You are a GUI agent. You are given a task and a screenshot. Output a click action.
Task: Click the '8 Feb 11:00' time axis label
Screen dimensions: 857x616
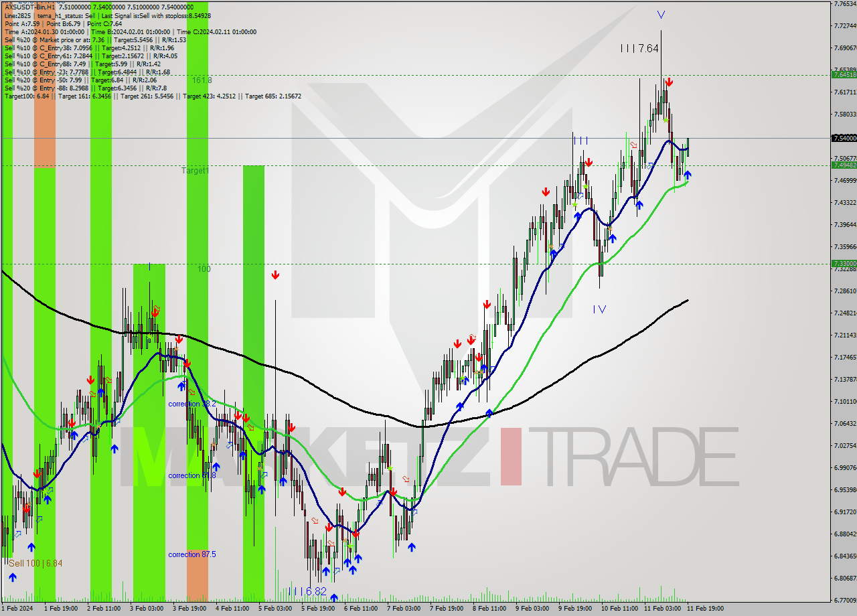(488, 609)
